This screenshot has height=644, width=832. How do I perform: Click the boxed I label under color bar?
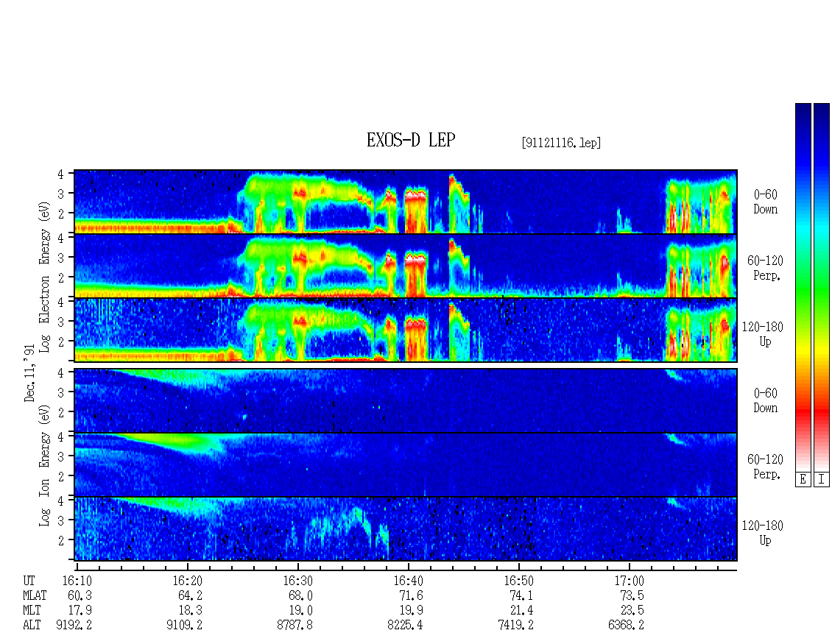point(822,480)
